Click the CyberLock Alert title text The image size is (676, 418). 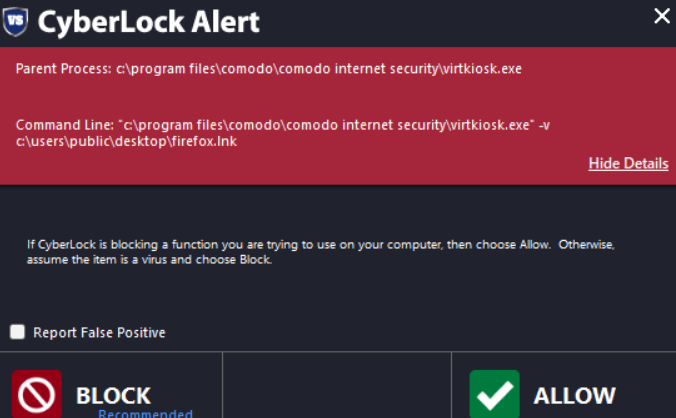point(149,21)
